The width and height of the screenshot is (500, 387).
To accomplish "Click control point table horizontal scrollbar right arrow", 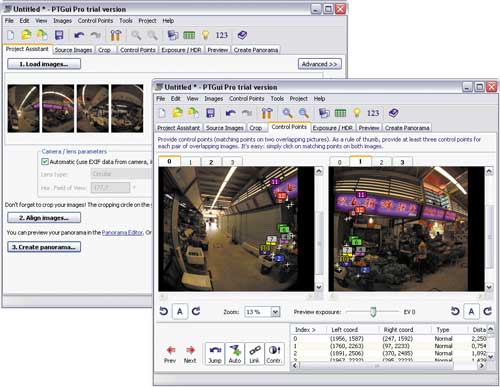I will pos(482,365).
